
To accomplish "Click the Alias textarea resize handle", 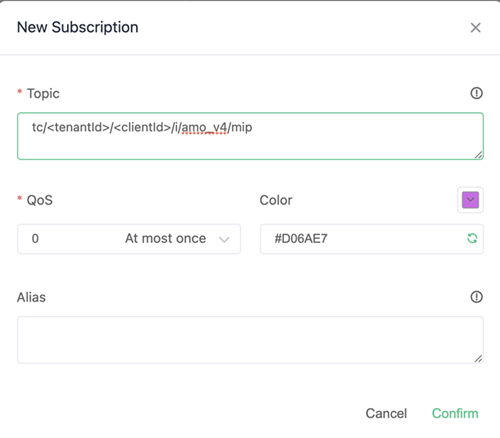I will pos(479,359).
